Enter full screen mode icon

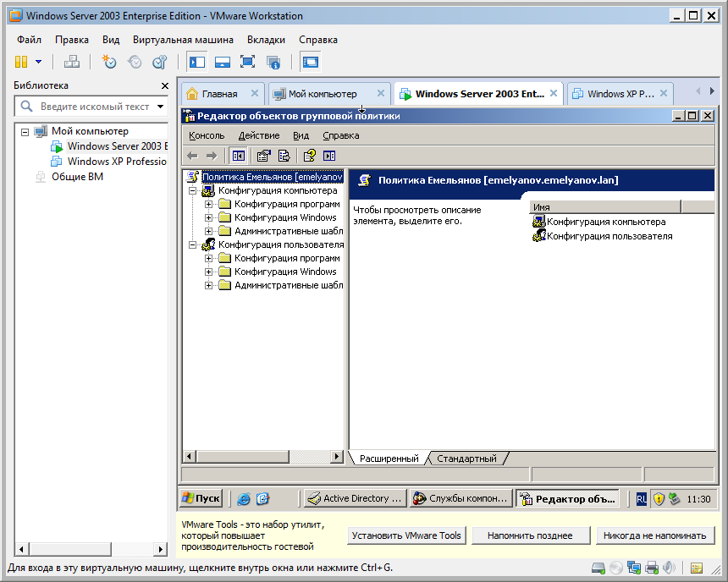tap(247, 62)
